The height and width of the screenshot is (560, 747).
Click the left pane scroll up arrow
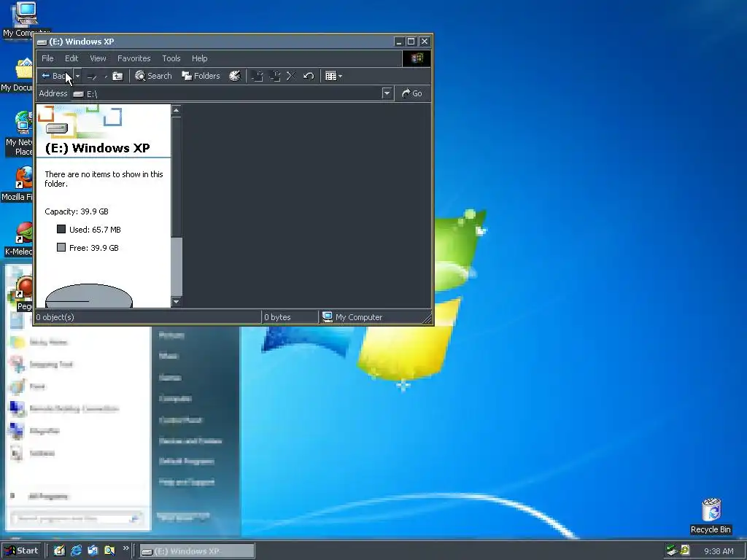(177, 111)
